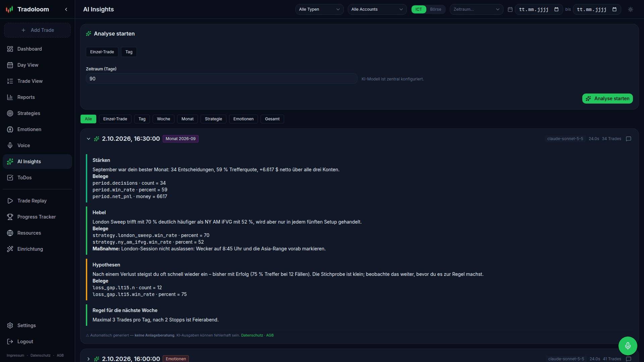Open Einrichtung setup wizard

(37, 249)
